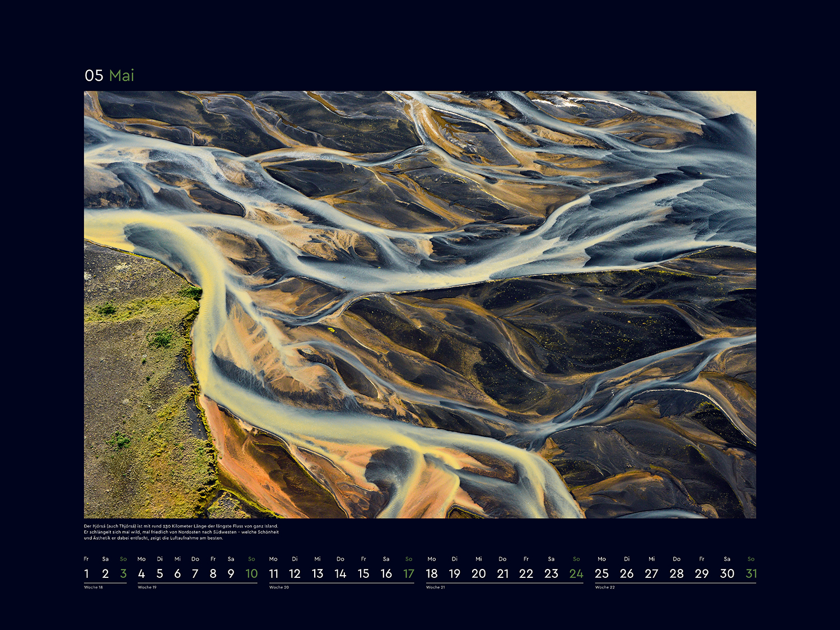
Task: Jump to the "Woche 22" week label
Action: tap(605, 587)
